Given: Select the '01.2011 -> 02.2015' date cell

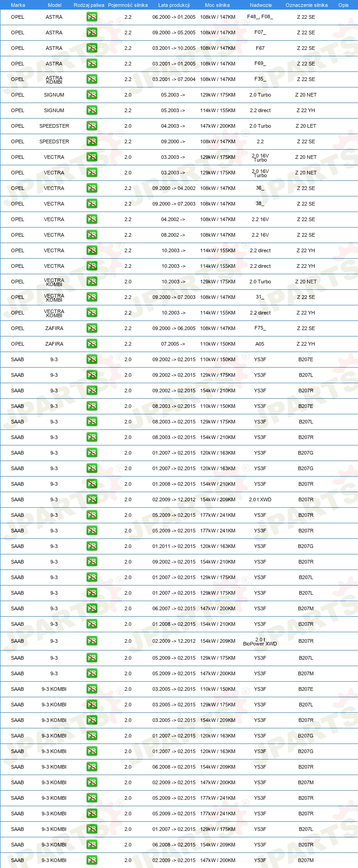Looking at the screenshot, I should click(174, 546).
